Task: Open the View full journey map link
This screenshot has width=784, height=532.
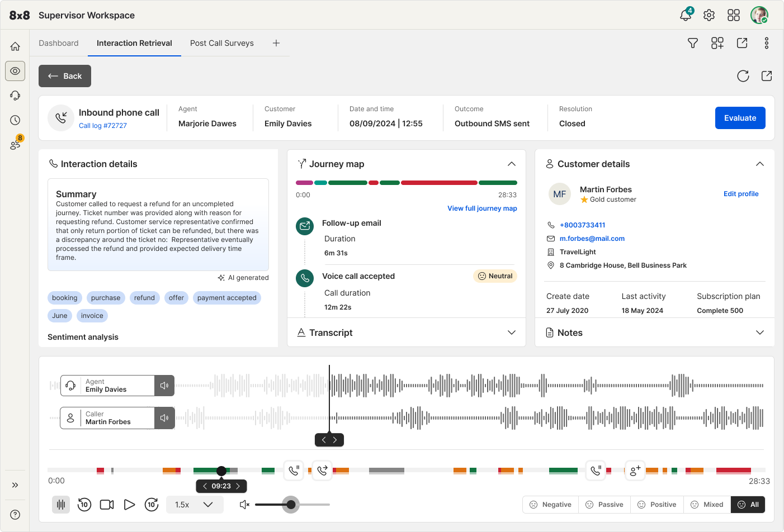Action: pos(482,208)
